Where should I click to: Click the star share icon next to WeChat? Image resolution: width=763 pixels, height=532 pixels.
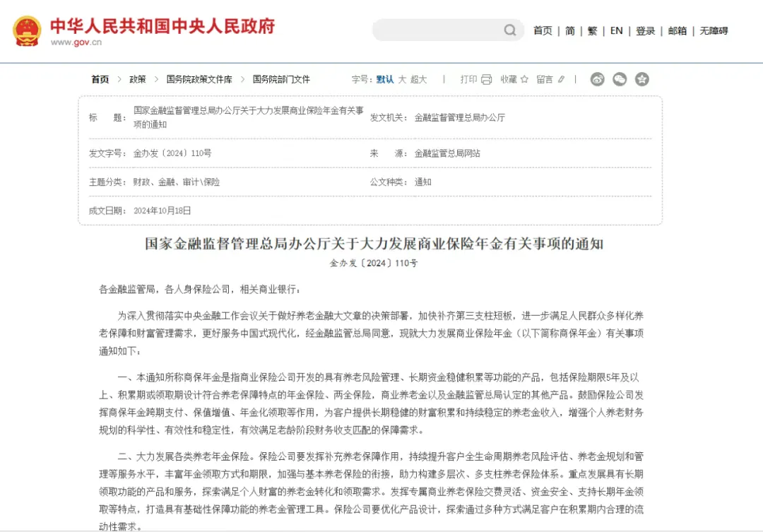coord(641,80)
